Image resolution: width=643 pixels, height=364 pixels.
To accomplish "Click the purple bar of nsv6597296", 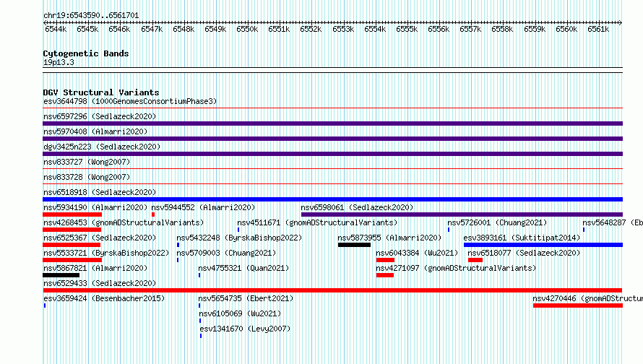I will coord(332,123).
